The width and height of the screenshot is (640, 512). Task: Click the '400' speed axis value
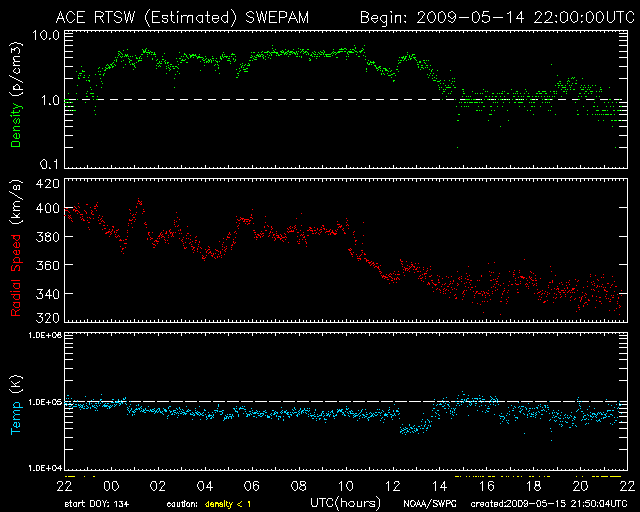47,208
